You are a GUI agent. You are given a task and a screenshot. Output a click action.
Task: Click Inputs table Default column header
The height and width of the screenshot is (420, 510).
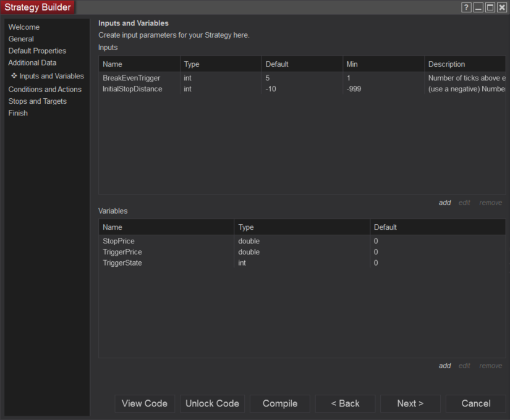point(302,64)
